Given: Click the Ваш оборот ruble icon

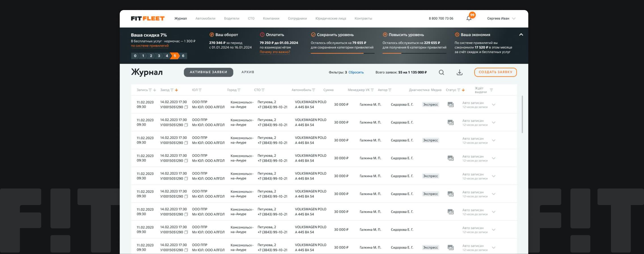Looking at the screenshot, I should click(212, 35).
